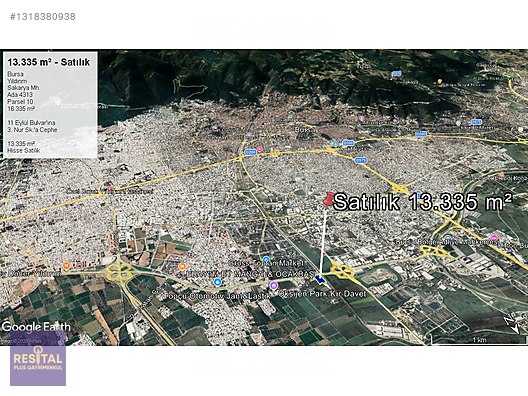Click the blue transit icon below Bursa label
The image size is (528, 396).
tap(335, 144)
